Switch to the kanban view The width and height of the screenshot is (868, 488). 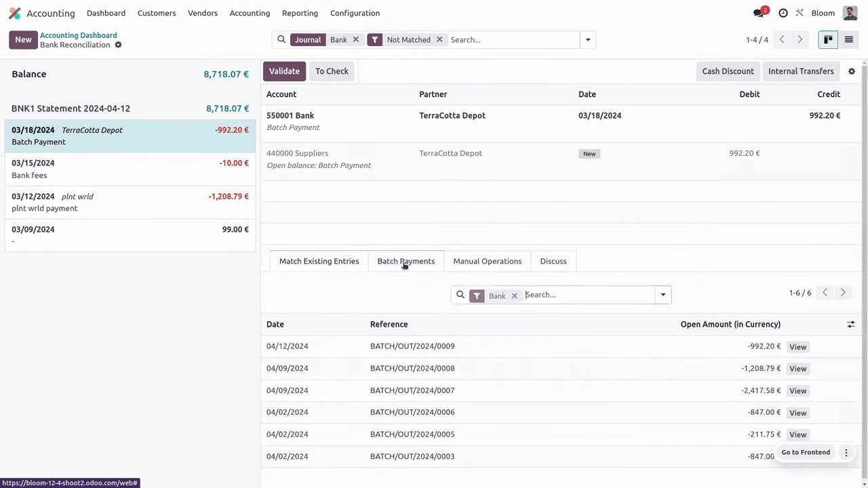[828, 40]
